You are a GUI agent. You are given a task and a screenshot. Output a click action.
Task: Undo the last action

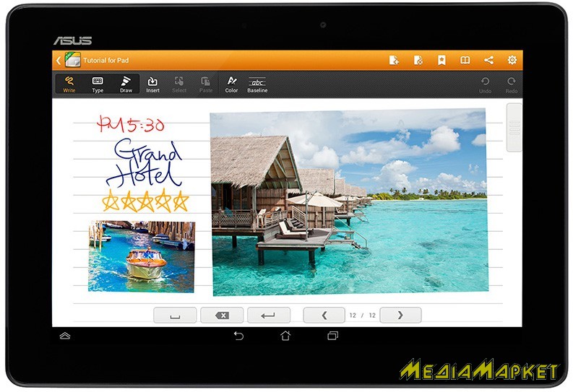pos(485,85)
